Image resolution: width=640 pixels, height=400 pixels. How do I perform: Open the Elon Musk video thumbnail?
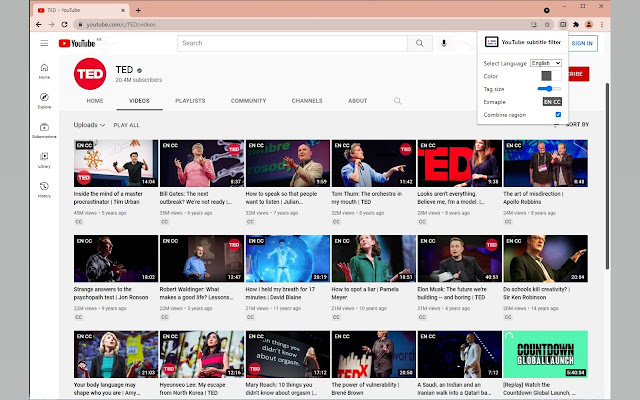(460, 258)
